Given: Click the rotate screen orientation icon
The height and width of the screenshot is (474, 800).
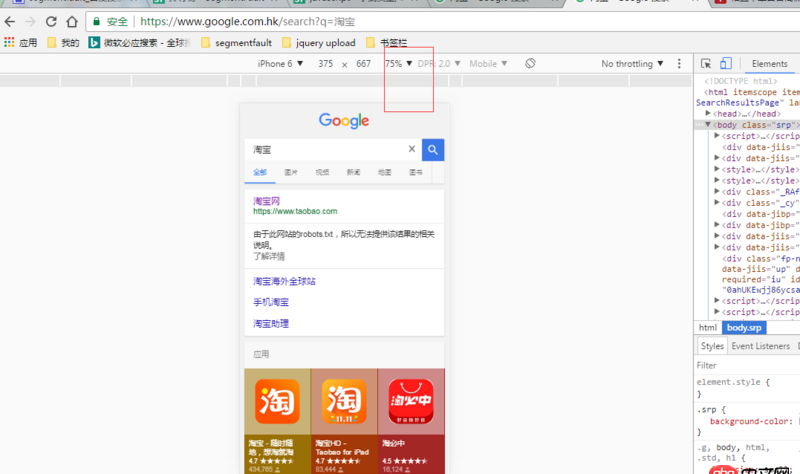Looking at the screenshot, I should (531, 64).
